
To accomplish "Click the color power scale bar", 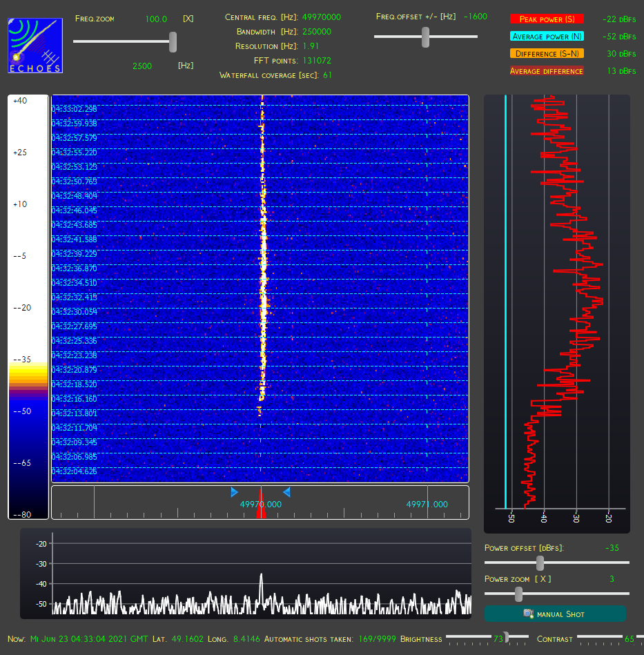I will tap(28, 307).
